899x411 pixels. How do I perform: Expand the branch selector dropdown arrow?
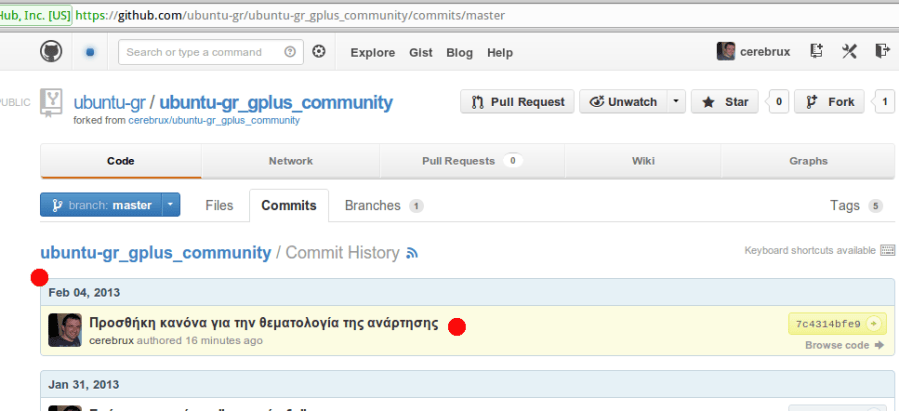[171, 205]
